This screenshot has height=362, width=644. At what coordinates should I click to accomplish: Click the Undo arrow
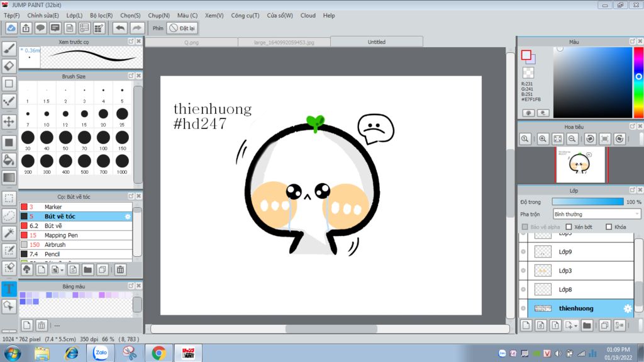(x=120, y=28)
